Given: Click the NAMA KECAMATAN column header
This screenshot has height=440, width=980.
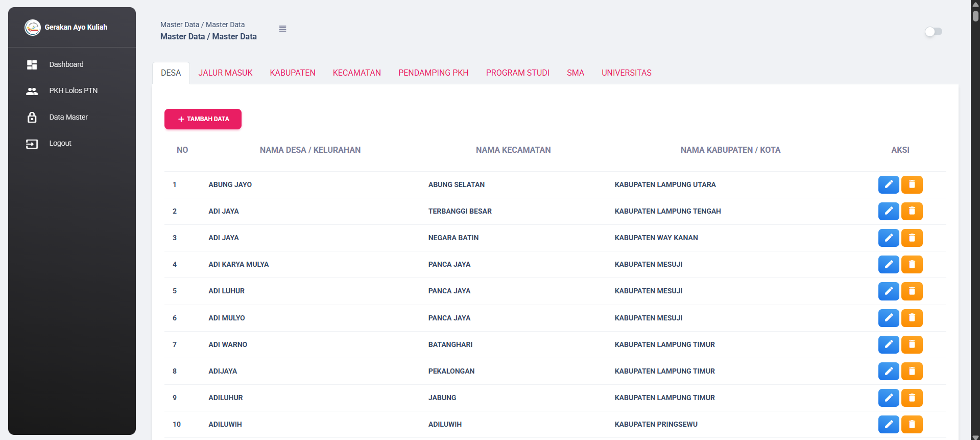Looking at the screenshot, I should (513, 150).
